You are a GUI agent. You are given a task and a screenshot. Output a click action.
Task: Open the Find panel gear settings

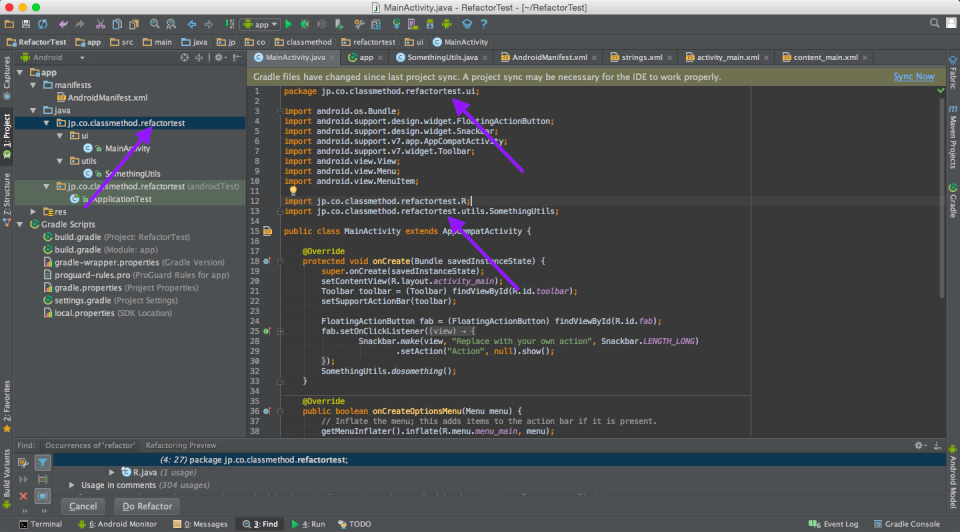pos(920,446)
